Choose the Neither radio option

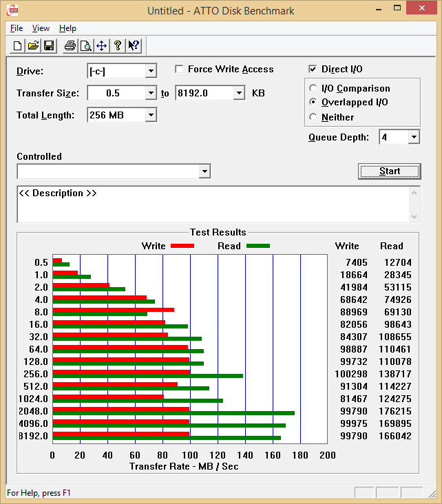313,116
